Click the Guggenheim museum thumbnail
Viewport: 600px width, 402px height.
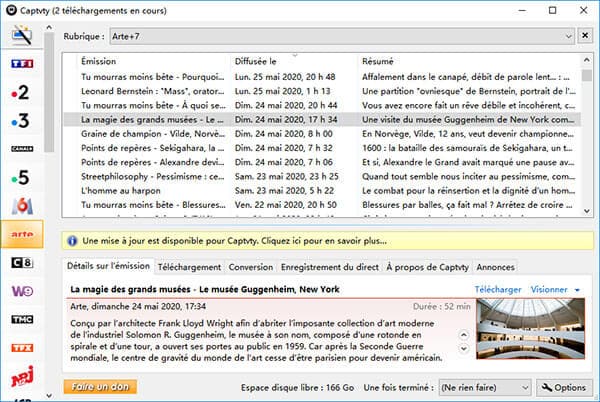(x=530, y=329)
